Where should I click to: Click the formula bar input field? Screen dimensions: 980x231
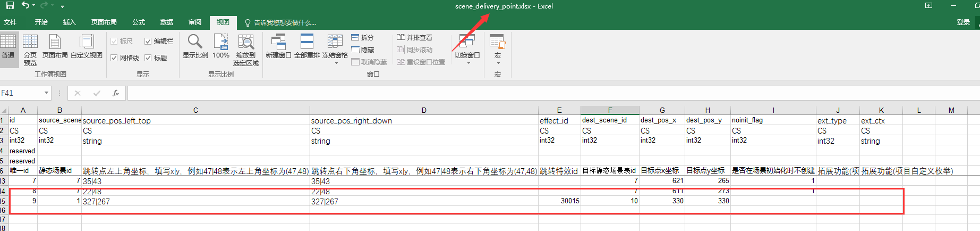(x=531, y=93)
